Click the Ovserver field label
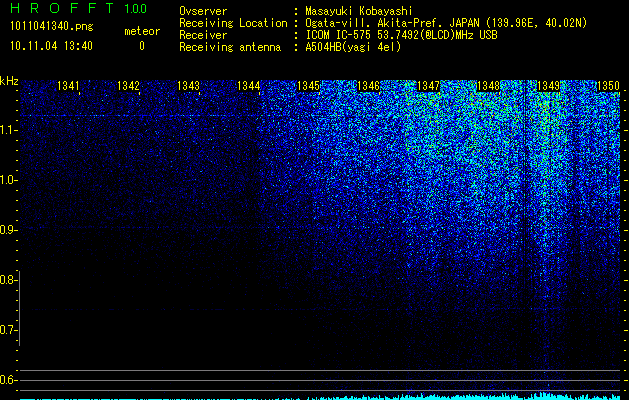The width and height of the screenshot is (629, 400). (203, 11)
